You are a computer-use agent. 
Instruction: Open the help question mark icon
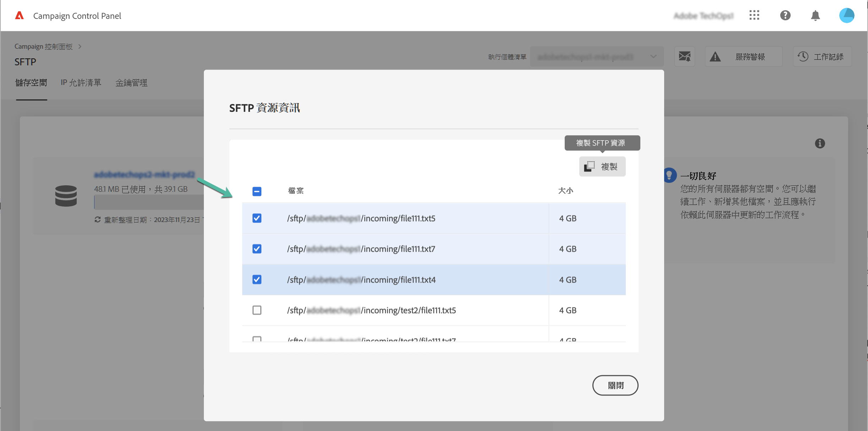pyautogui.click(x=785, y=15)
